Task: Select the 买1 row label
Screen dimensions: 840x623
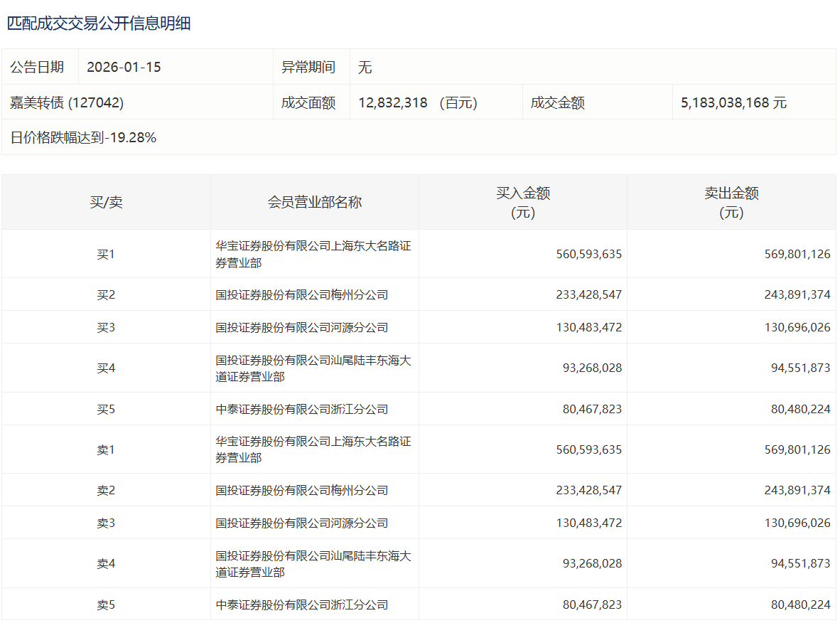Action: tap(106, 255)
